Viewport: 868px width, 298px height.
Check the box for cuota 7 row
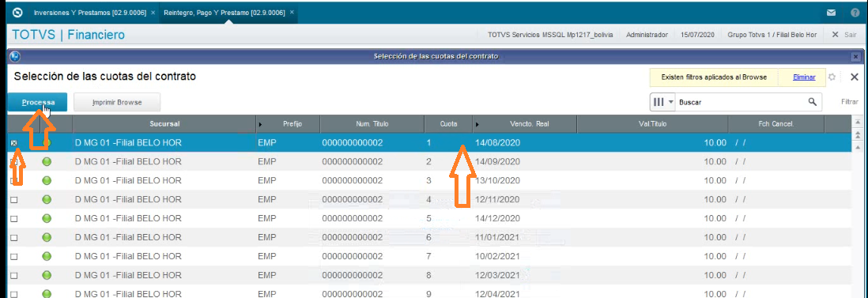pyautogui.click(x=14, y=257)
